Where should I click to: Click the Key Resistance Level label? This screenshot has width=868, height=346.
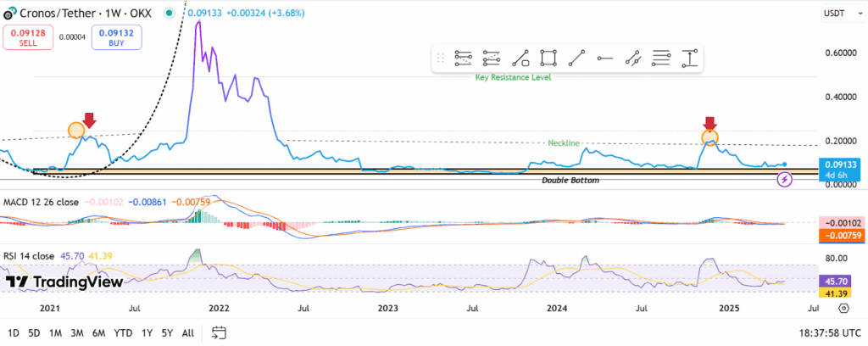click(x=513, y=77)
